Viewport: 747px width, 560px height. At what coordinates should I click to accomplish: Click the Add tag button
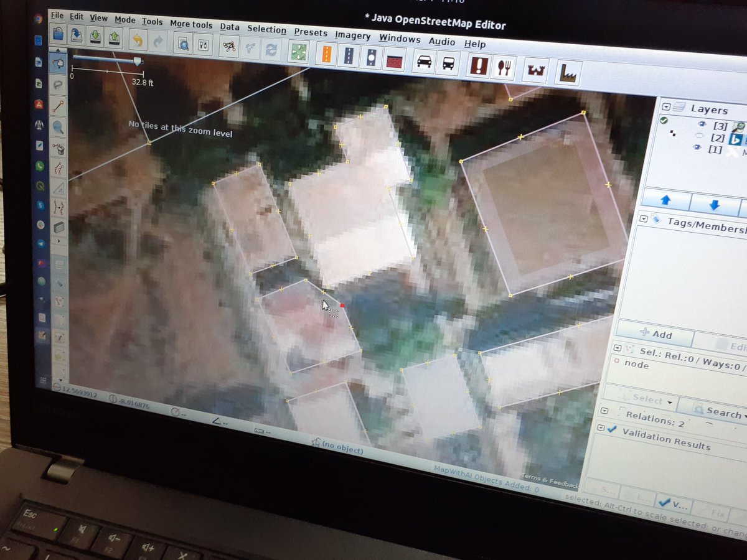pos(655,334)
